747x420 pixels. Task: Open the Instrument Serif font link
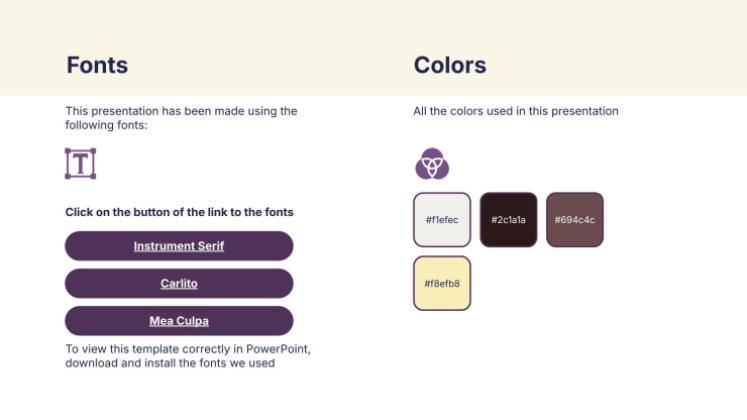(x=179, y=246)
